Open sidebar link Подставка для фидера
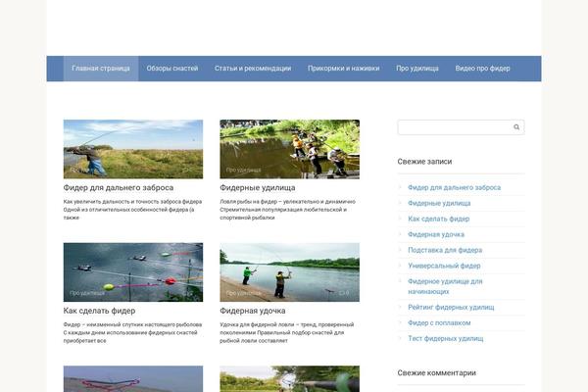 pyautogui.click(x=445, y=250)
